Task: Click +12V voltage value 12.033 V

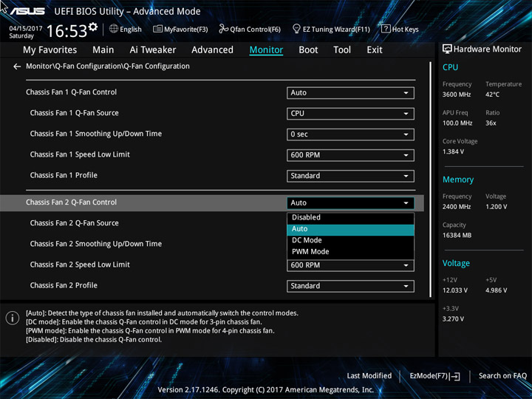Action: [x=454, y=290]
